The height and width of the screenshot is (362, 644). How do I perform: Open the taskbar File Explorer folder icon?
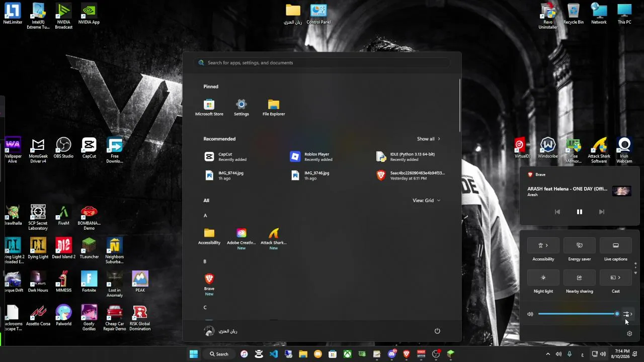[x=303, y=354]
